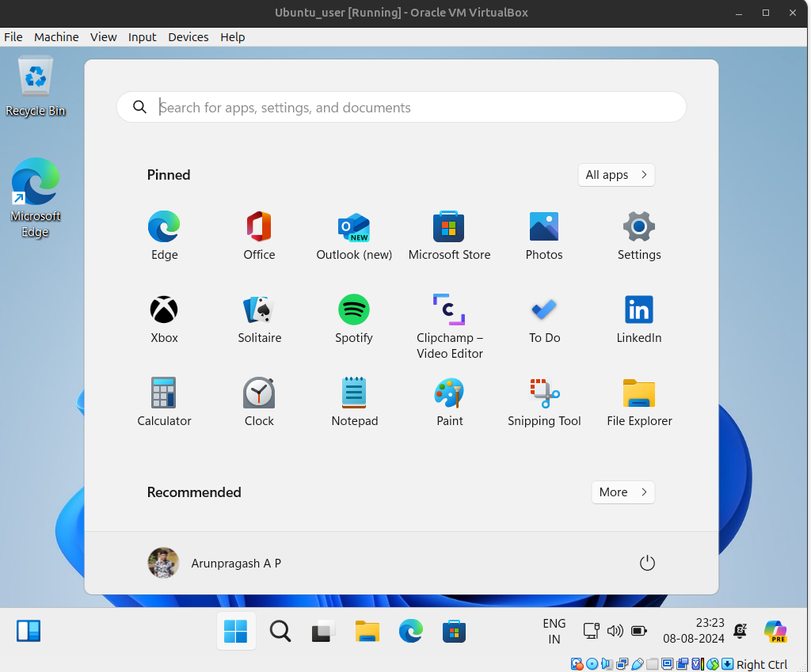Click VirtualBox CPU virtualization status icon
Image resolution: width=811 pixels, height=672 pixels.
click(x=697, y=664)
